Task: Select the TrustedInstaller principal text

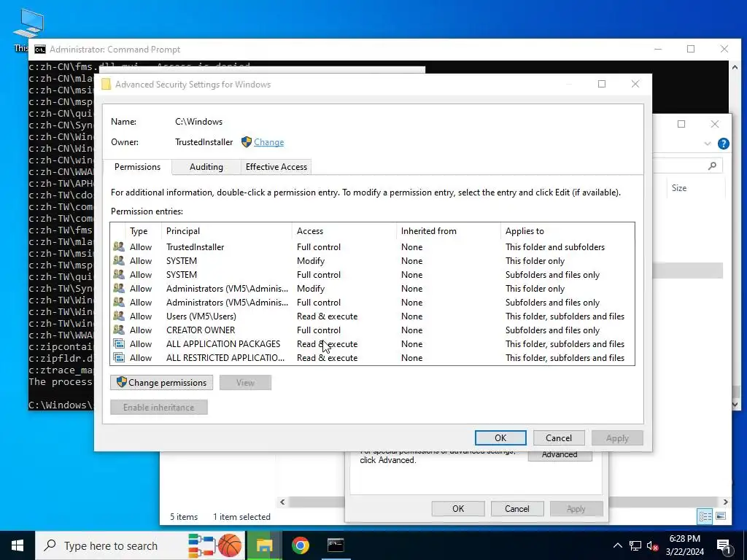Action: pyautogui.click(x=195, y=246)
